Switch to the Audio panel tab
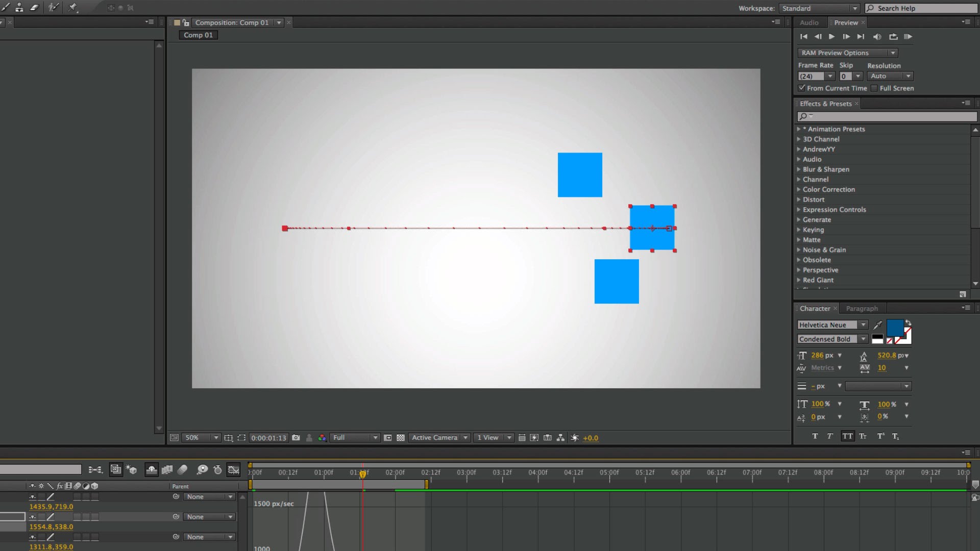 [809, 22]
